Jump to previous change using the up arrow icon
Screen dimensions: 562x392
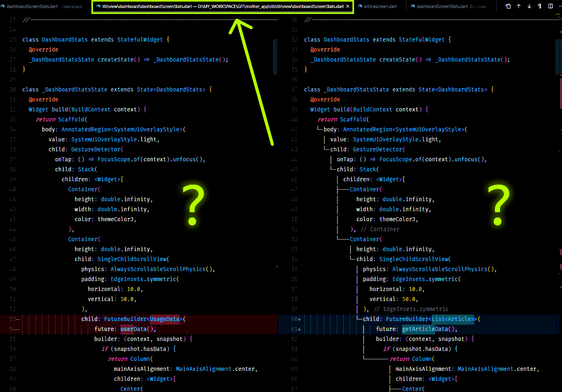tap(518, 6)
